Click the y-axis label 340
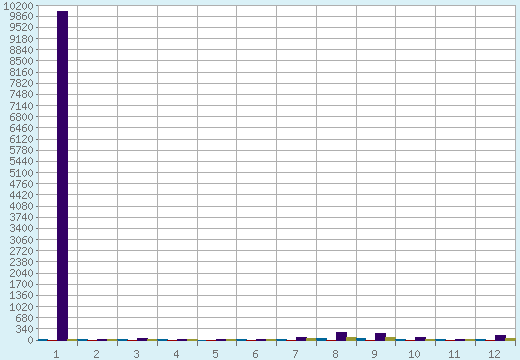The image size is (520, 360). pos(25,329)
